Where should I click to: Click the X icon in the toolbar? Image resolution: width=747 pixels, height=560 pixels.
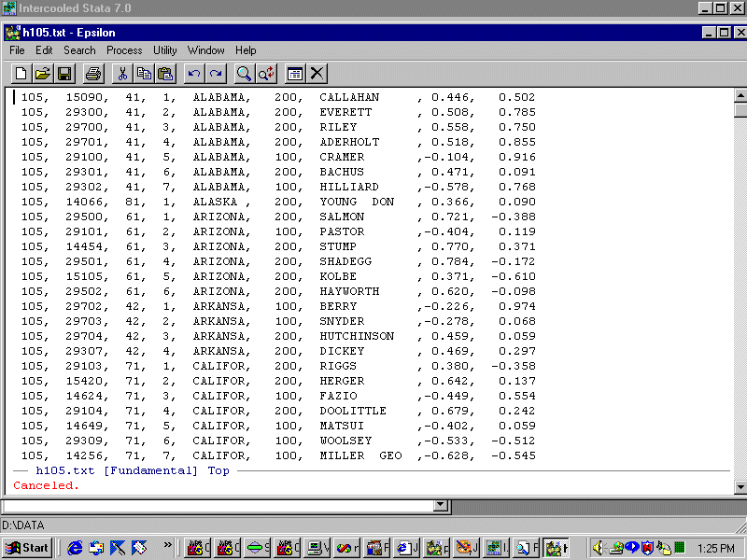[317, 74]
